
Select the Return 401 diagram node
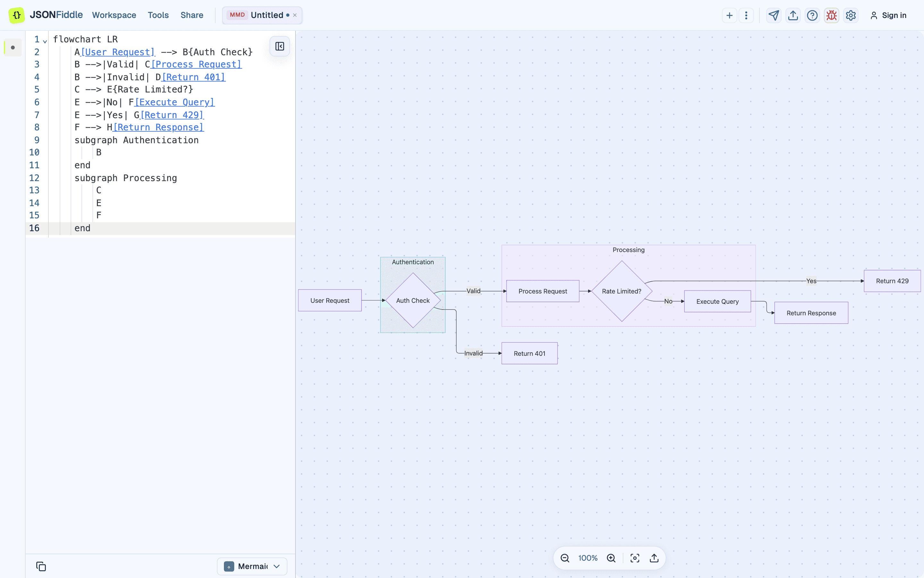[530, 354]
